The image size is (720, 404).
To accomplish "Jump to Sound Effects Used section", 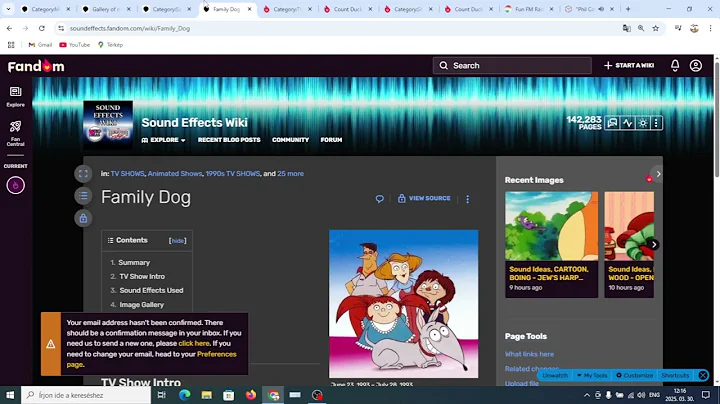I will point(151,290).
